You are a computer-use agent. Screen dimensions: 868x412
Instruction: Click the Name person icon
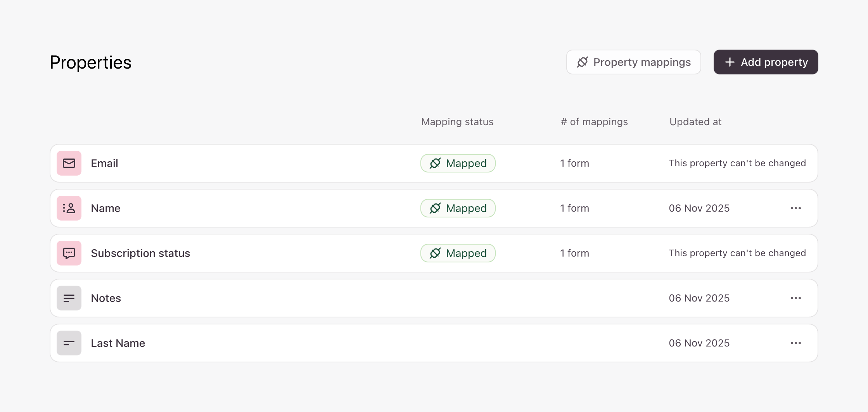[69, 208]
